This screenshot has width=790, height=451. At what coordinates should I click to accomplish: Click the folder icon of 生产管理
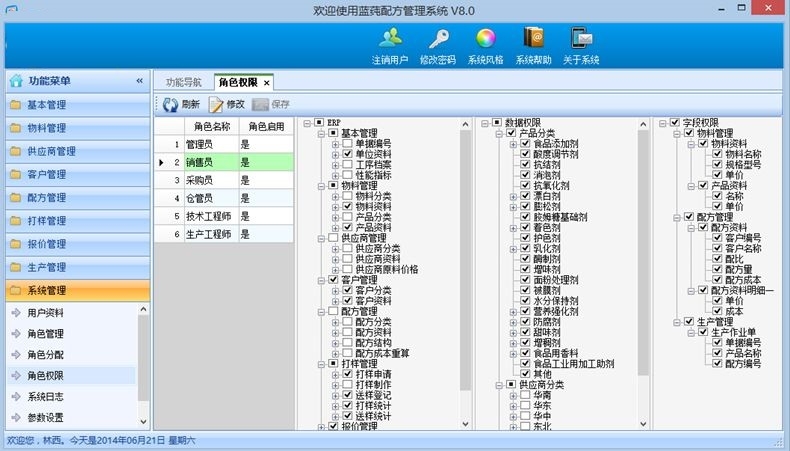coord(16,267)
